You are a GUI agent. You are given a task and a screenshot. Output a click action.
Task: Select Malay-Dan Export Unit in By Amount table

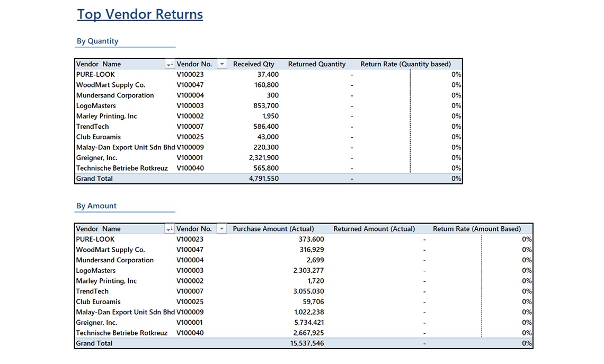tap(125, 313)
